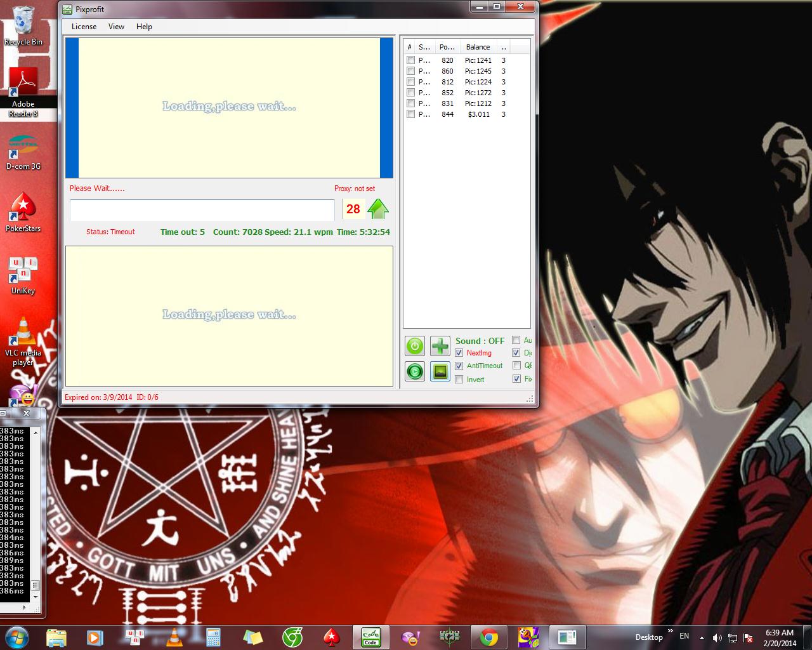Show hidden tray icons arrow
The width and height of the screenshot is (812, 650).
pos(702,638)
